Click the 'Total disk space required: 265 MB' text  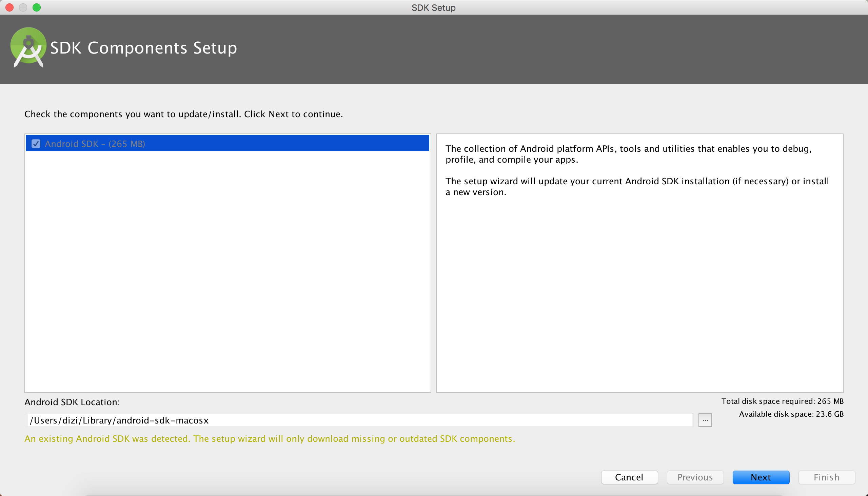(783, 401)
